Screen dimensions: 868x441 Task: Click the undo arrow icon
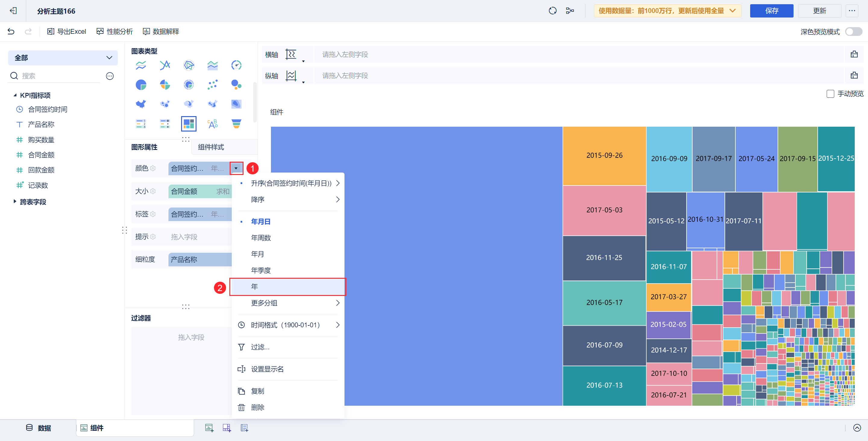click(11, 31)
